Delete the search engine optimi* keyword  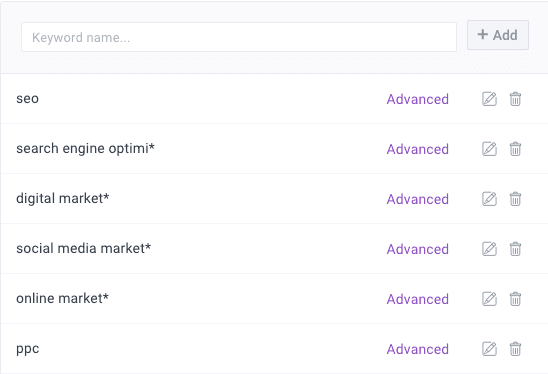tap(515, 149)
